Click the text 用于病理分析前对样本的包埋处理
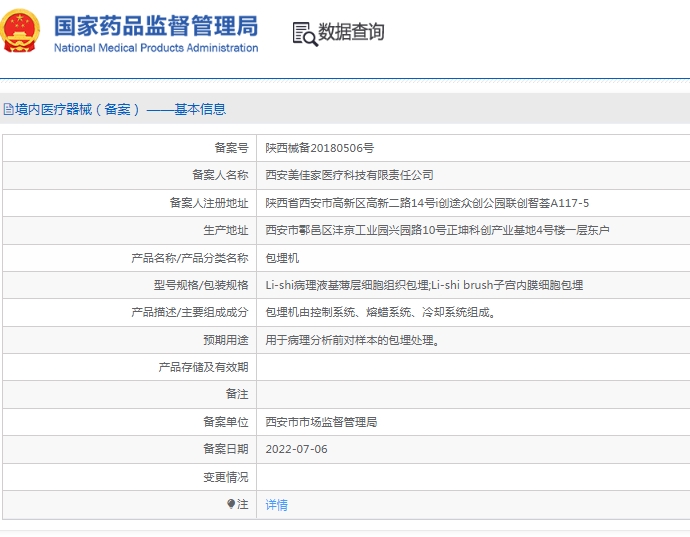This screenshot has width=690, height=537. pos(352,340)
